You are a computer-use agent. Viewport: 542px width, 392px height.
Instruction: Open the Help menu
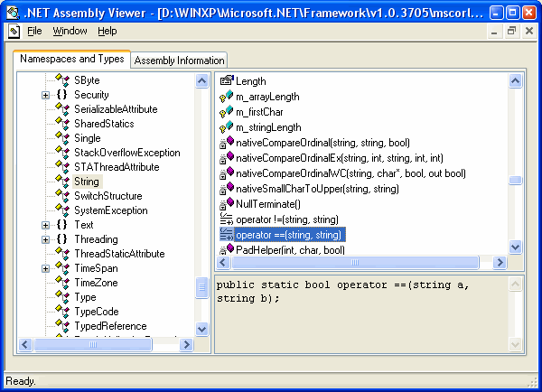point(107,31)
